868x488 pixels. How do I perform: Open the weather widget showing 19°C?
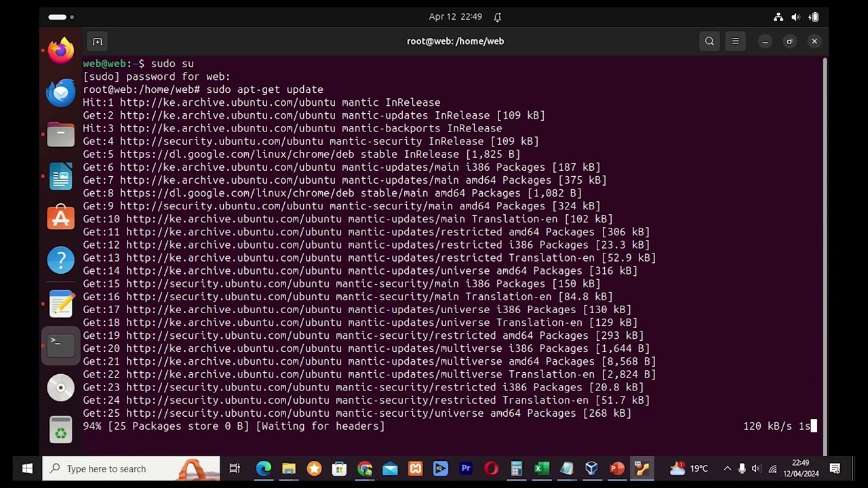[x=689, y=468]
